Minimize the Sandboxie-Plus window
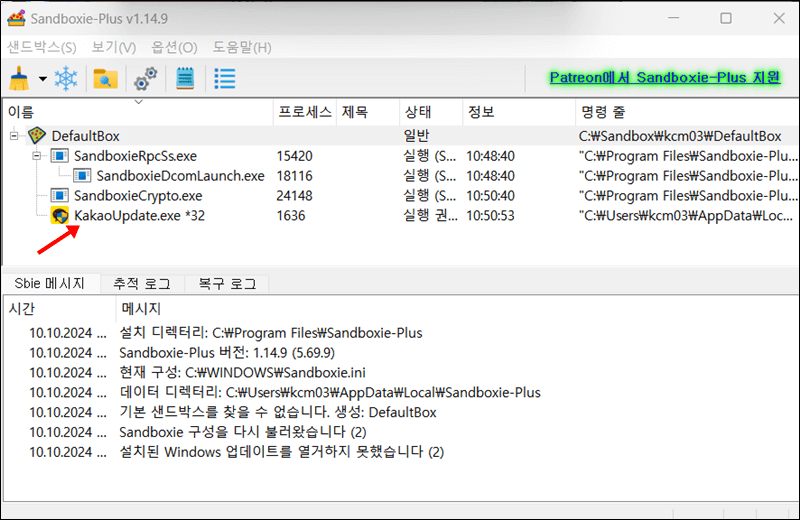This screenshot has height=520, width=800. tap(673, 18)
